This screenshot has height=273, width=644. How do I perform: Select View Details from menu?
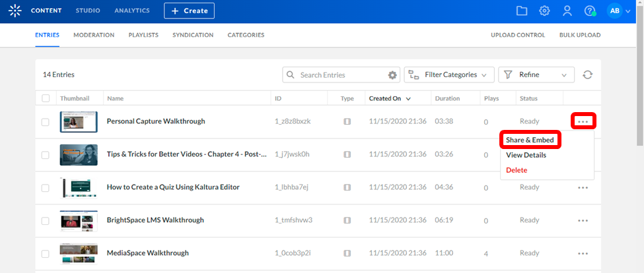[x=526, y=156]
